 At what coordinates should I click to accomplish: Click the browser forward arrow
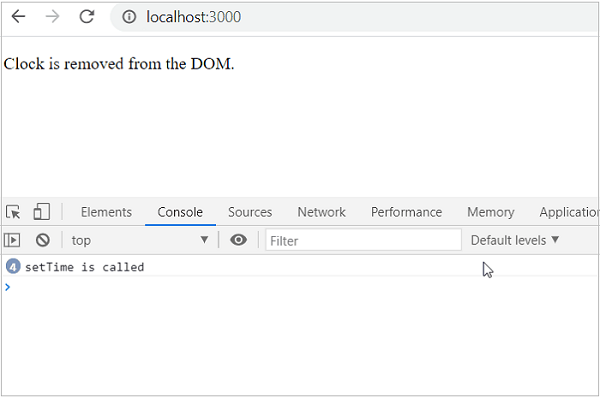click(x=52, y=16)
